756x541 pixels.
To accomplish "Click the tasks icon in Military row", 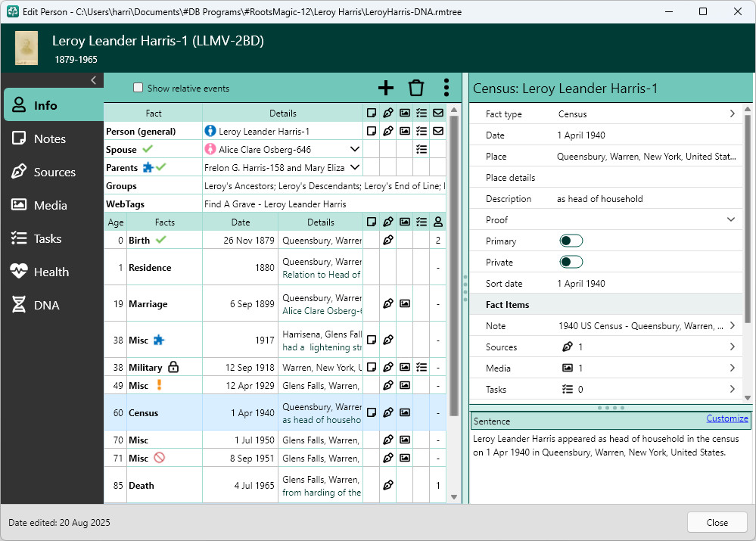I will 422,367.
